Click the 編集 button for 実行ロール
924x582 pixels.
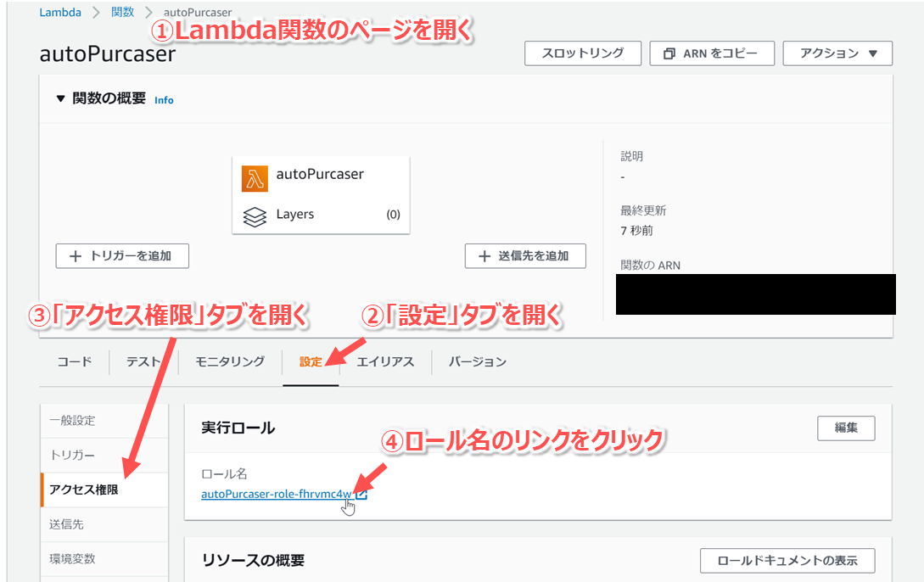846,428
